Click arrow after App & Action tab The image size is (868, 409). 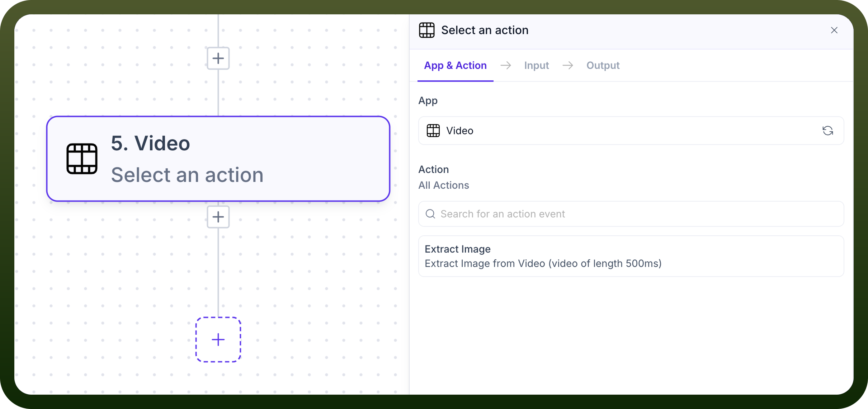(506, 65)
